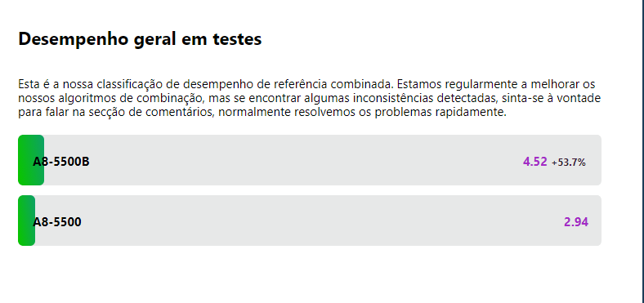Screen dimensions: 644x303
Task: Click the +53.7% difference value
Action: tap(569, 163)
